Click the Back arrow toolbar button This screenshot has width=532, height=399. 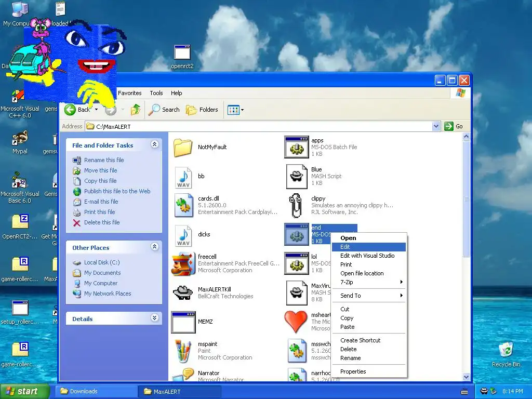click(77, 110)
